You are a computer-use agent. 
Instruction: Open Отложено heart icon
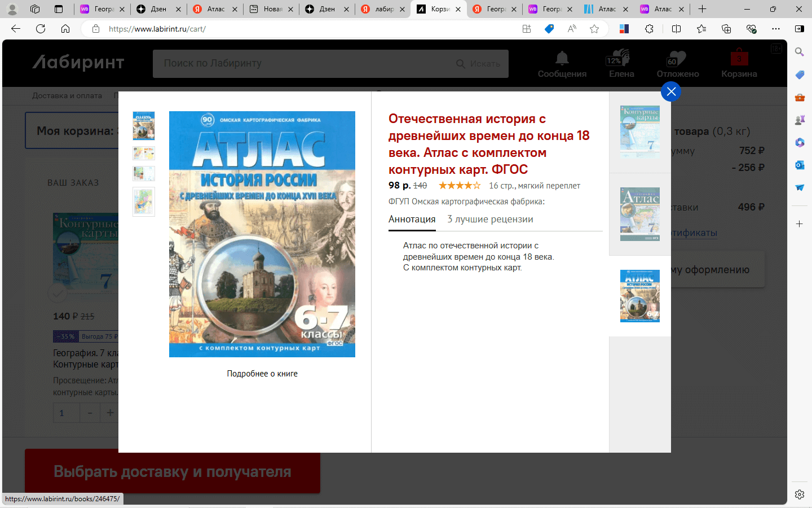point(678,64)
